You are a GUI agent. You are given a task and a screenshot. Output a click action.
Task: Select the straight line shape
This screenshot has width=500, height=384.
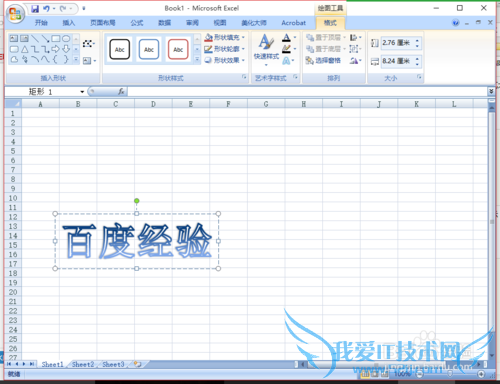(x=35, y=39)
